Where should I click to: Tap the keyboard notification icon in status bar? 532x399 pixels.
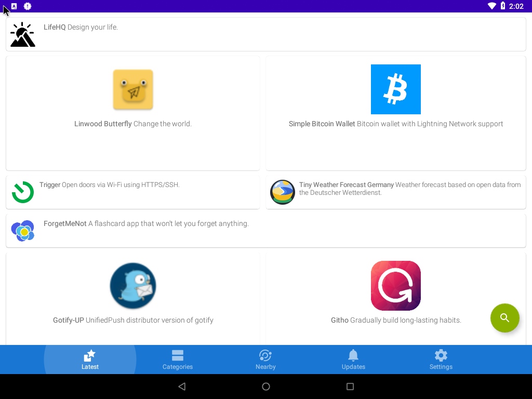14,6
